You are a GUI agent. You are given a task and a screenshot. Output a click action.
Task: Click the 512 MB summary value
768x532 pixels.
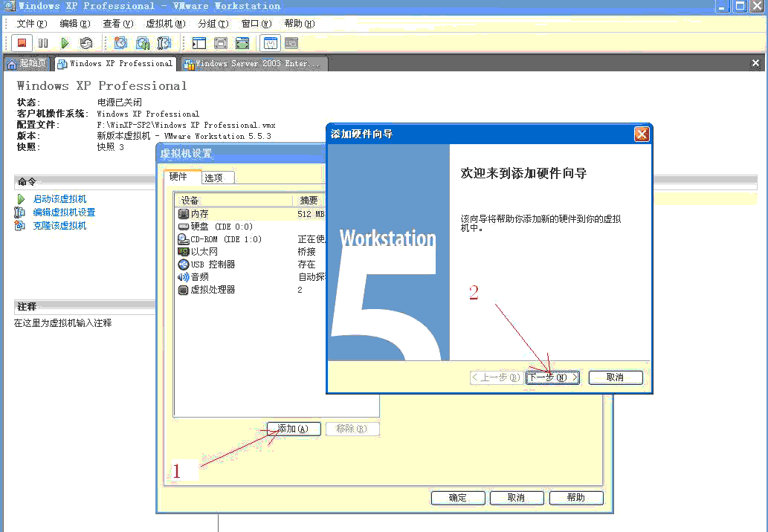311,214
